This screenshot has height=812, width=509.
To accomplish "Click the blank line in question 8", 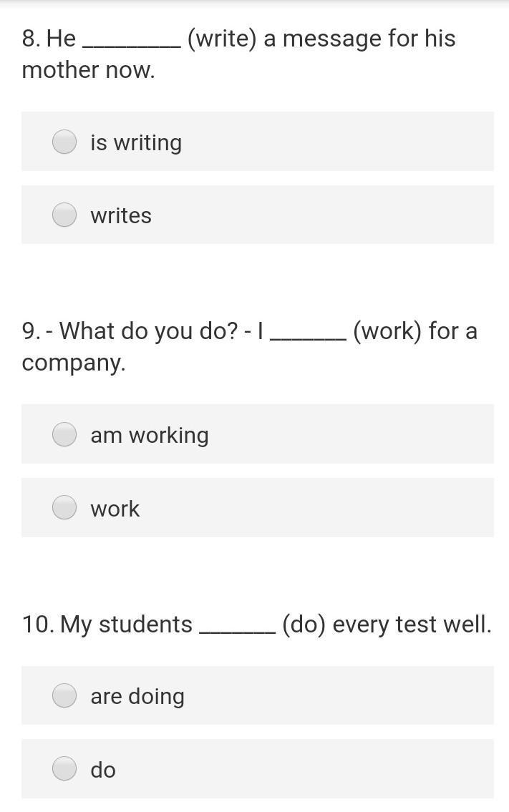I will point(132,47).
